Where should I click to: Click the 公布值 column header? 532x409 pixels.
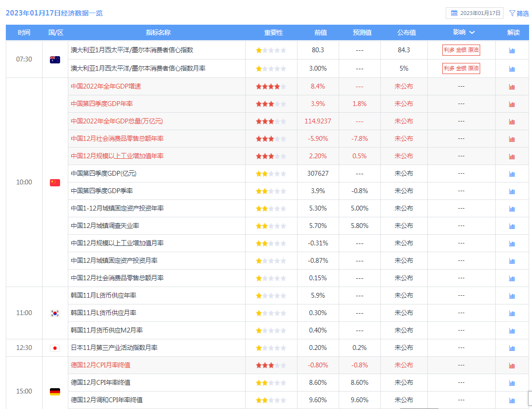407,32
